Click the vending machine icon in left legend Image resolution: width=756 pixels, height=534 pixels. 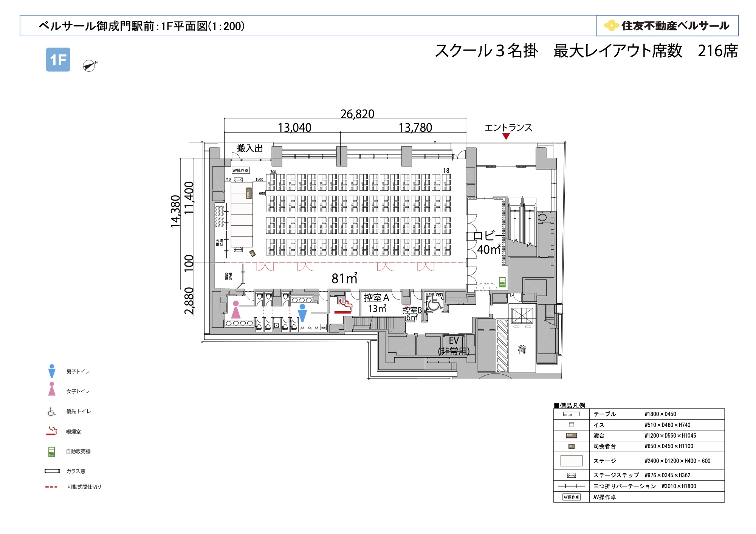(52, 452)
